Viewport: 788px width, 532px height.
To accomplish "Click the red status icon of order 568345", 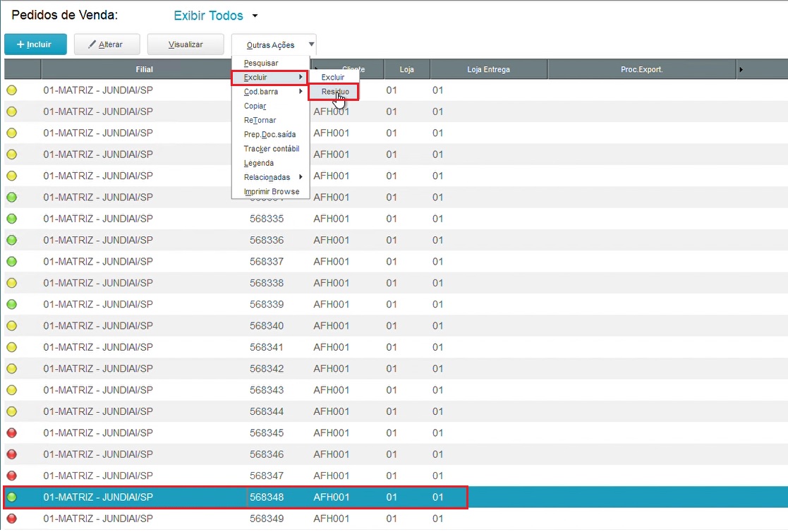I will coord(11,433).
